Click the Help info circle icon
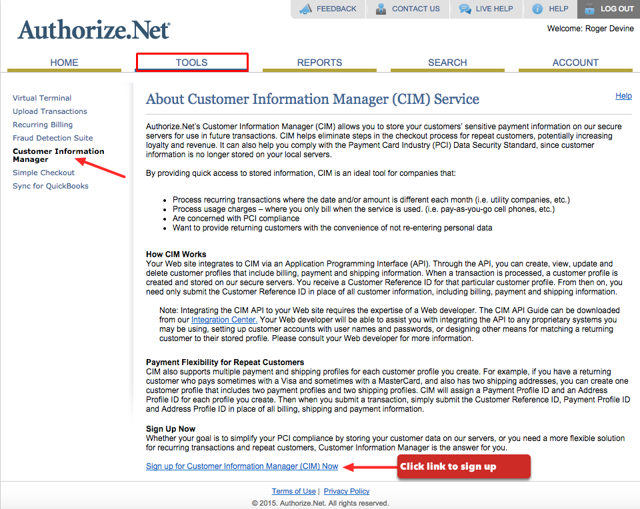This screenshot has height=509, width=640. pyautogui.click(x=538, y=9)
